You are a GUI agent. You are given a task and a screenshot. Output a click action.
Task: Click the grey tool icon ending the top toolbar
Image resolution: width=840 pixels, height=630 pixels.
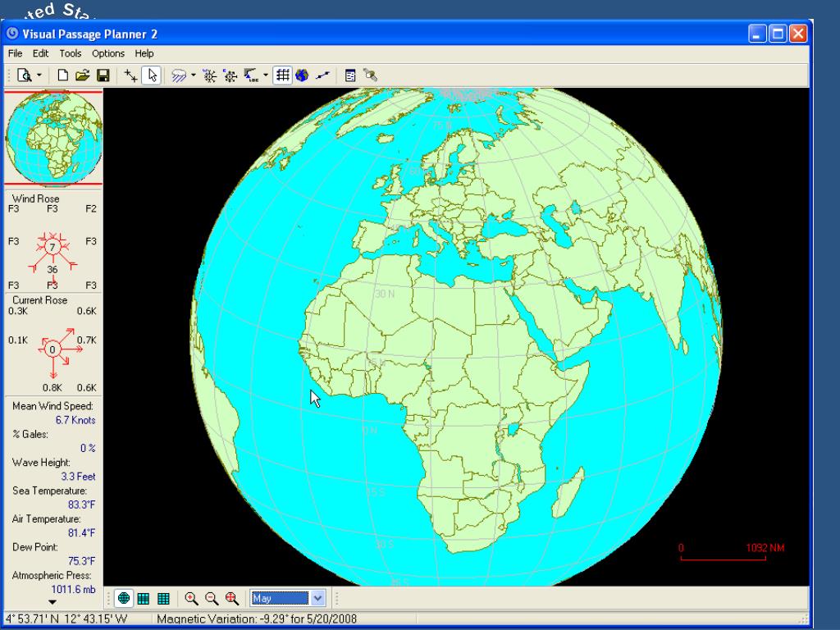pyautogui.click(x=370, y=75)
